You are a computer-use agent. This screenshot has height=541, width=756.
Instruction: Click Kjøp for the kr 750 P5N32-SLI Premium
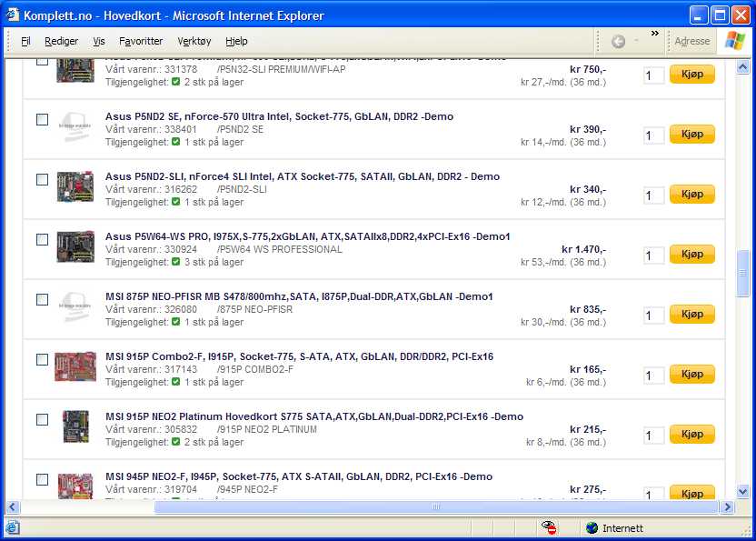[x=691, y=74]
